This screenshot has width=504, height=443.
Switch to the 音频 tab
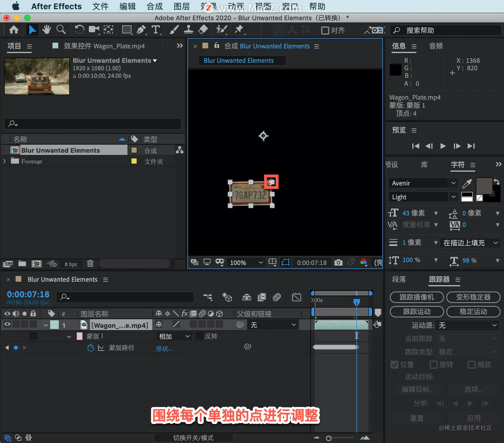pos(436,46)
